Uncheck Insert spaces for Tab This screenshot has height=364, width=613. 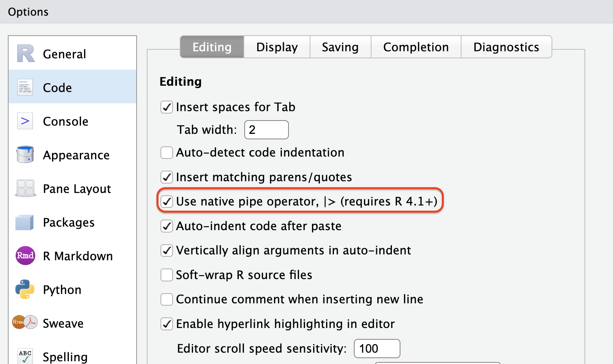(166, 107)
